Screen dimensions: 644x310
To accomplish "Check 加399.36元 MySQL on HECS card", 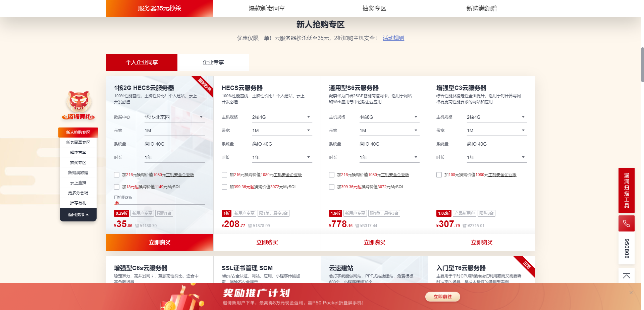I will (x=224, y=187).
